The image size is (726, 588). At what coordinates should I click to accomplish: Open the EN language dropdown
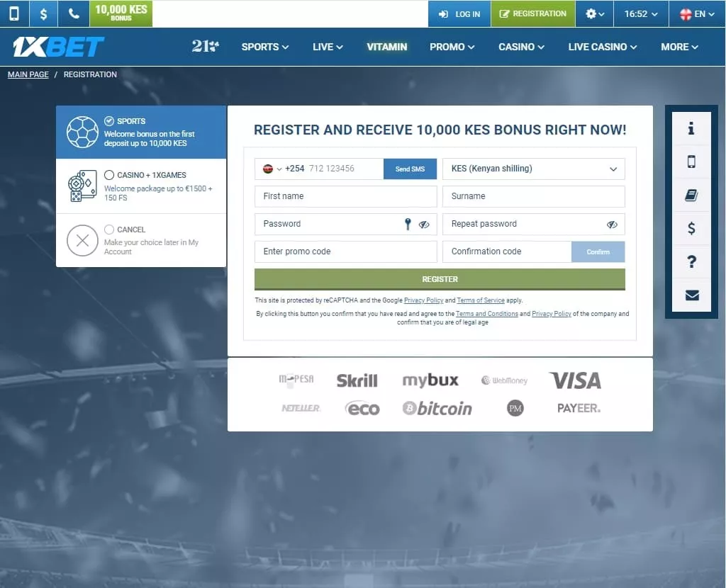tap(697, 13)
